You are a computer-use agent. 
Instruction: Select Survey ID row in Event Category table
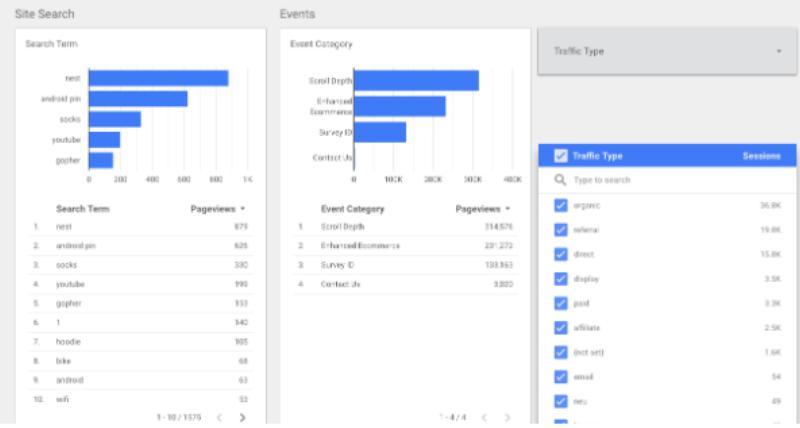click(x=406, y=265)
